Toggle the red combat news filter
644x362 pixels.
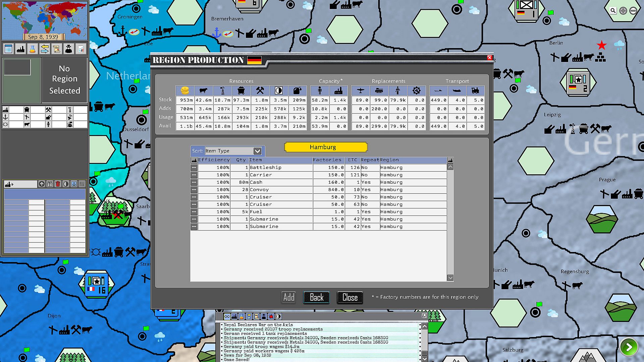point(271,316)
